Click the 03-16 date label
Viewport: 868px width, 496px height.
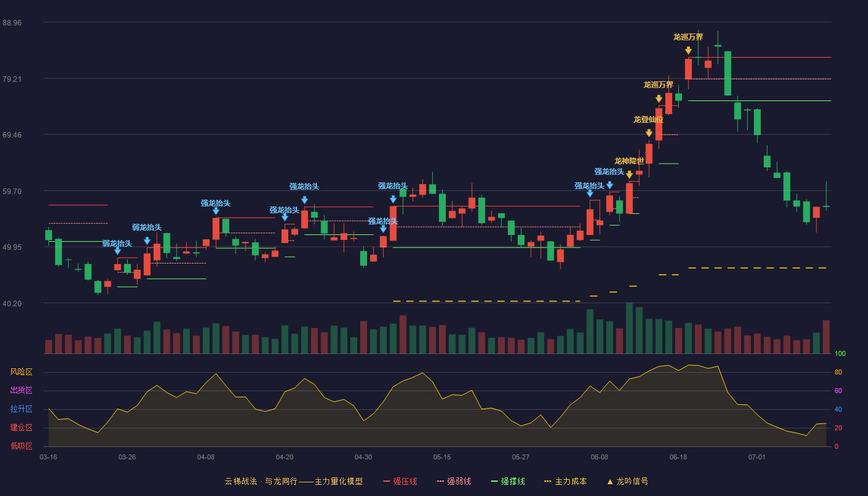[48, 457]
